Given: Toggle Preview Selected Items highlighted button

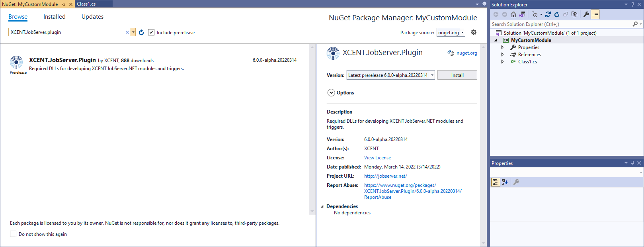Looking at the screenshot, I should 595,14.
